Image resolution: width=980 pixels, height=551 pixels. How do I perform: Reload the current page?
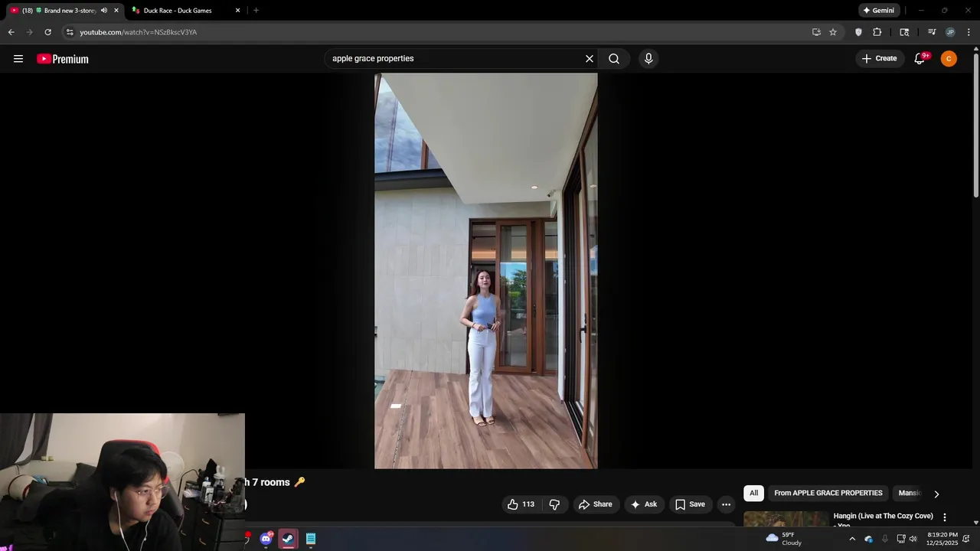pyautogui.click(x=47, y=32)
